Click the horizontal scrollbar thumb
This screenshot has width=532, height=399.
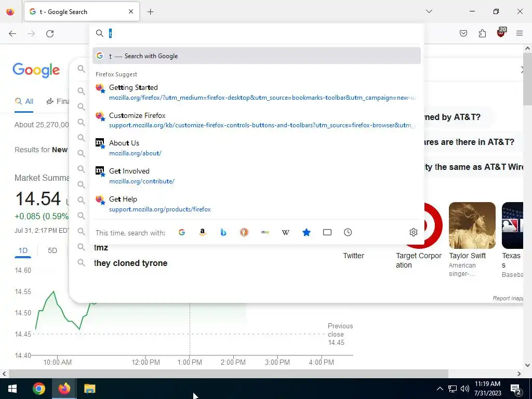click(229, 374)
